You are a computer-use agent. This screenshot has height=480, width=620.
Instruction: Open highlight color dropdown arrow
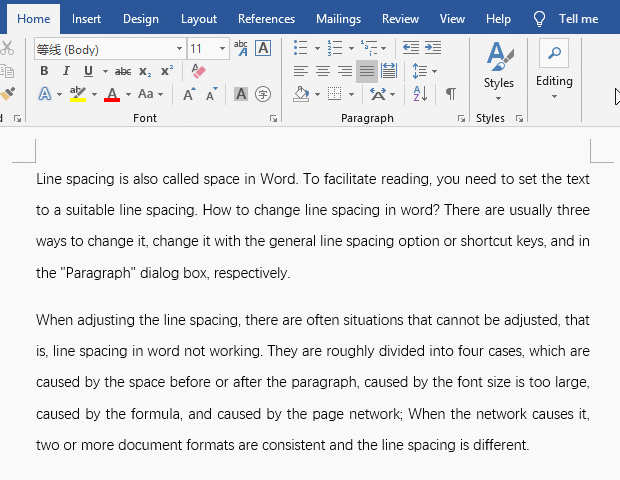(94, 94)
